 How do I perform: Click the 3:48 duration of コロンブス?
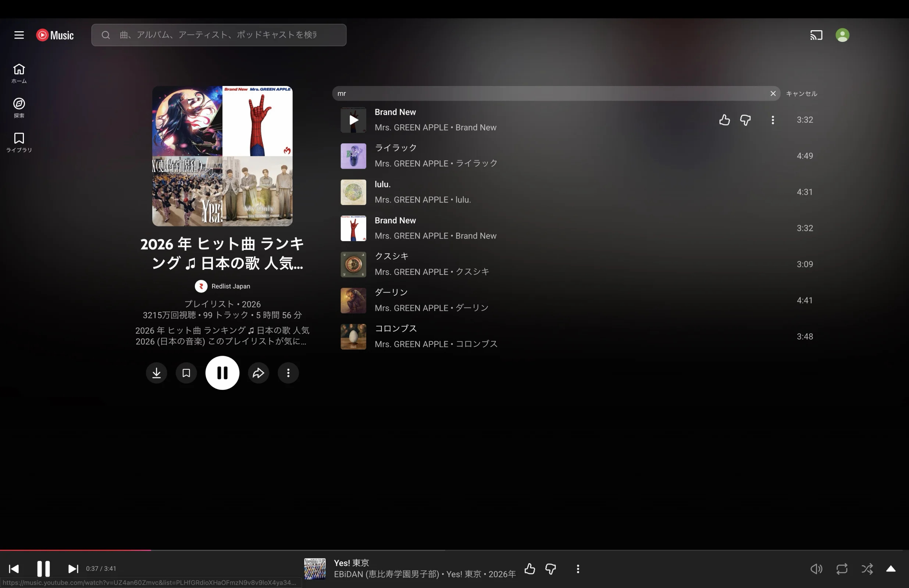coord(805,337)
